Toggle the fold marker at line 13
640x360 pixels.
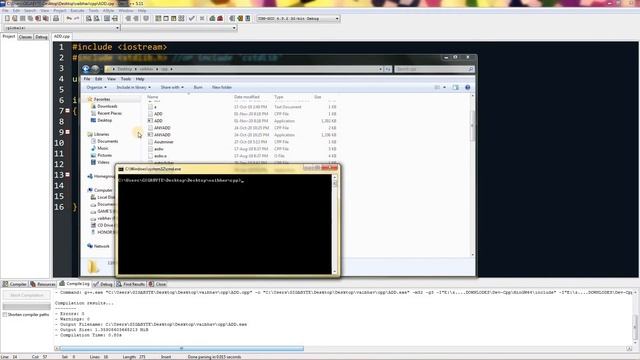click(68, 175)
